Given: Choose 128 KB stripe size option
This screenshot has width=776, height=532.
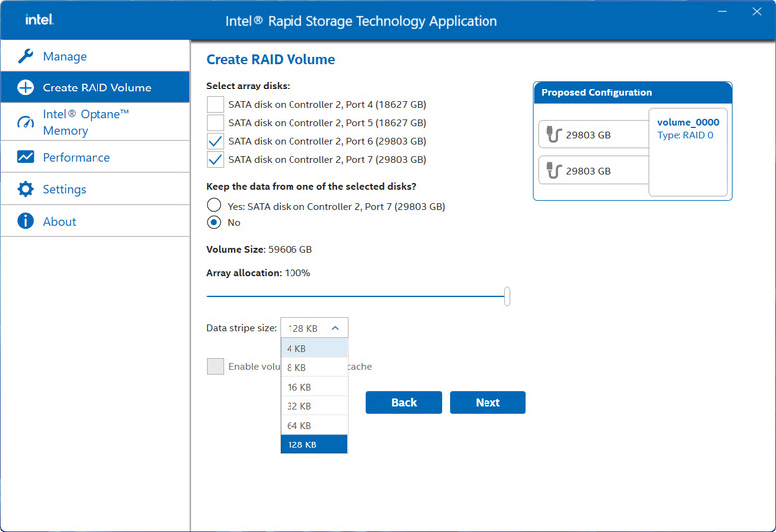Looking at the screenshot, I should click(x=314, y=444).
